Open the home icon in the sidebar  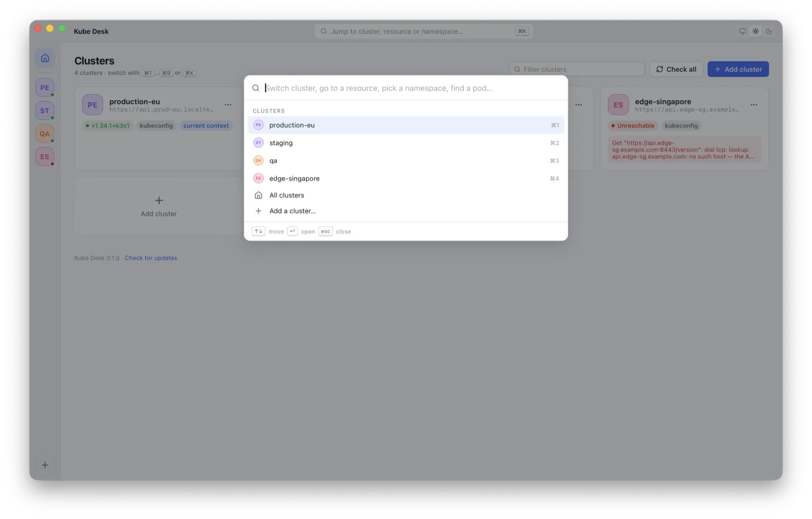click(x=45, y=58)
